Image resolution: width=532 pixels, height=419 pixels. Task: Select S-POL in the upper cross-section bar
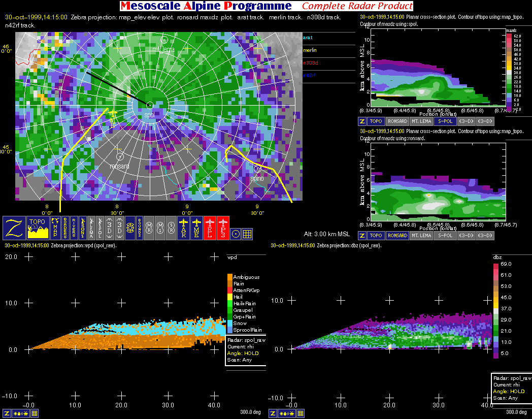point(444,121)
